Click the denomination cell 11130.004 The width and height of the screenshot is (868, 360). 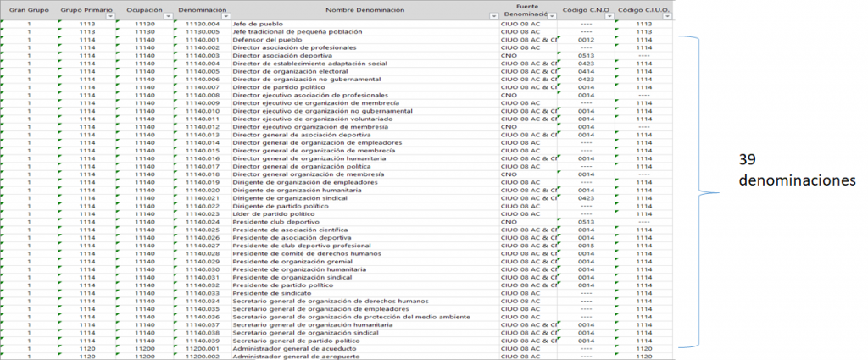[x=202, y=24]
